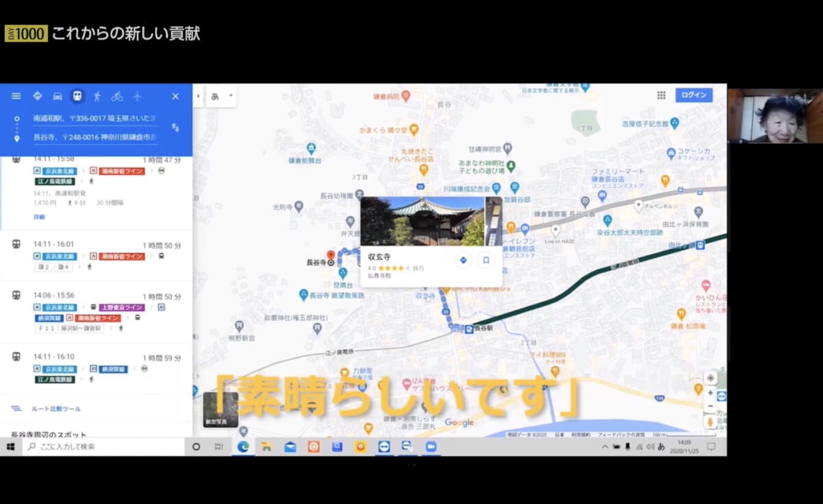823x504 pixels.
Task: Open Microsoft Edge from the taskbar
Action: click(243, 446)
